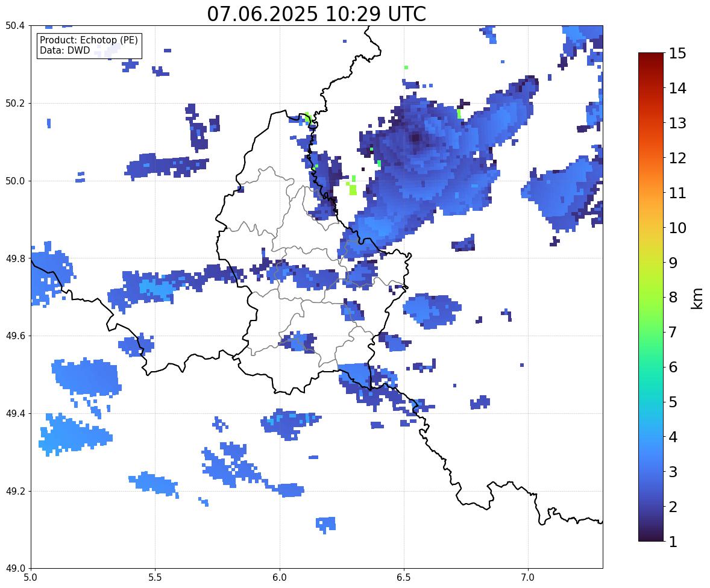Click the 'Data: DWD' legend line
This screenshot has width=710, height=588.
coord(64,50)
